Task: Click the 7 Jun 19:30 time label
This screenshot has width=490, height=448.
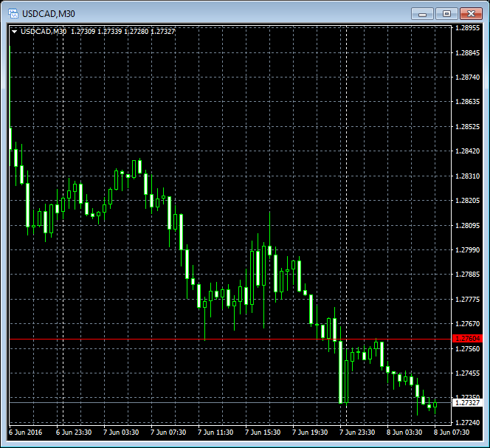Action: click(x=310, y=432)
